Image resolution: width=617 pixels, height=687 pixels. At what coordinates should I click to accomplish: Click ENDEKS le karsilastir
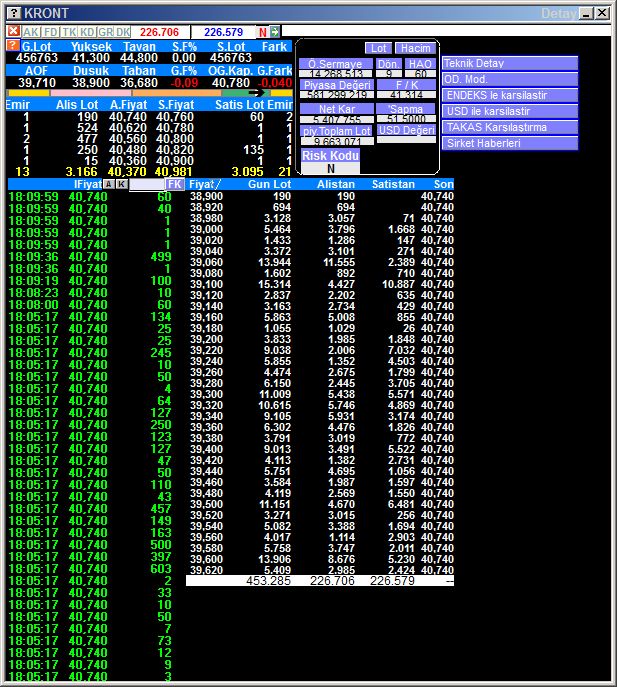(x=510, y=95)
